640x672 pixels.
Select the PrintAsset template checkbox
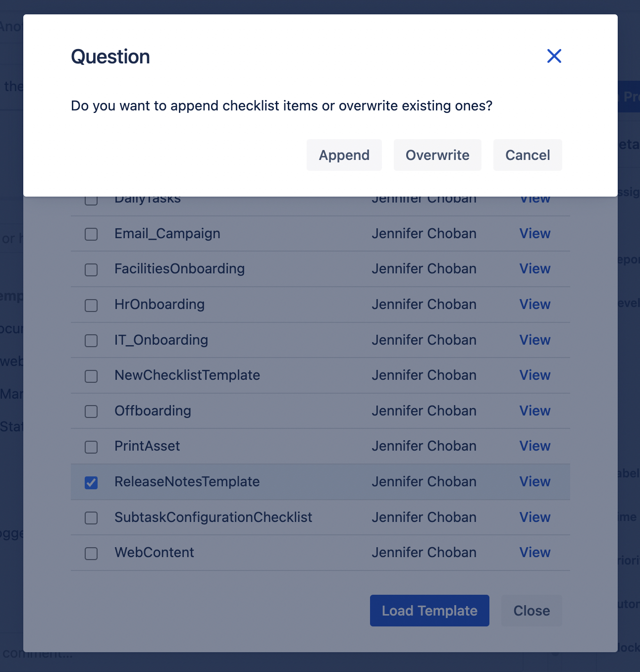click(x=91, y=447)
